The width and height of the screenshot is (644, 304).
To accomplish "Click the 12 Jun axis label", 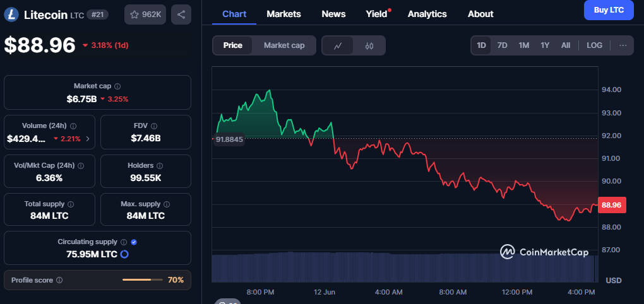I will click(325, 292).
